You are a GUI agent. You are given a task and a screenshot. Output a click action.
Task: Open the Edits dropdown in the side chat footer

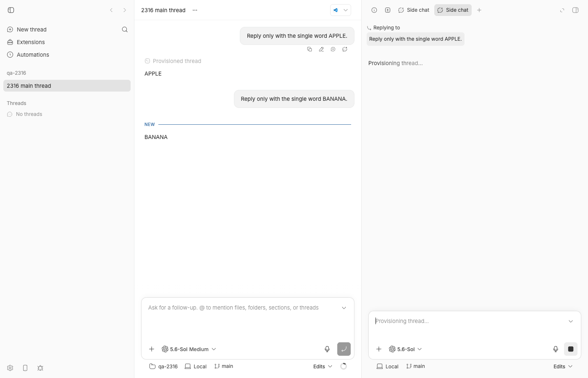point(563,366)
